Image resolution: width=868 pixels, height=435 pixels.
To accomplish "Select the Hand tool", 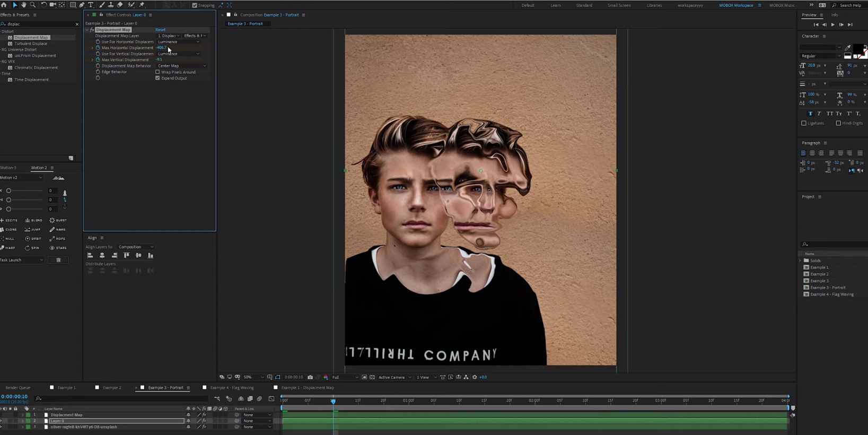I will tap(23, 5).
